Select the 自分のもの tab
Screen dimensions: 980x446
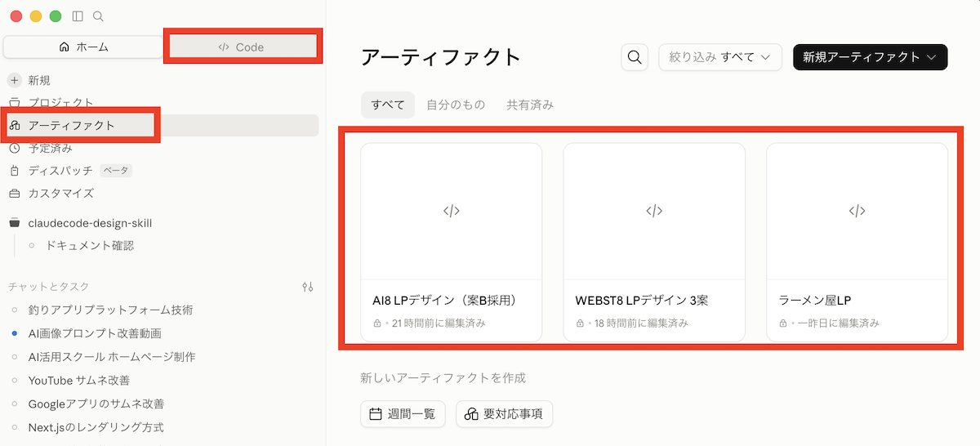[456, 105]
